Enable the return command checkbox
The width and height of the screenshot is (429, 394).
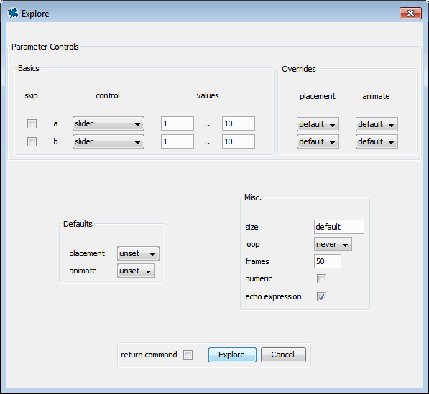click(x=188, y=355)
